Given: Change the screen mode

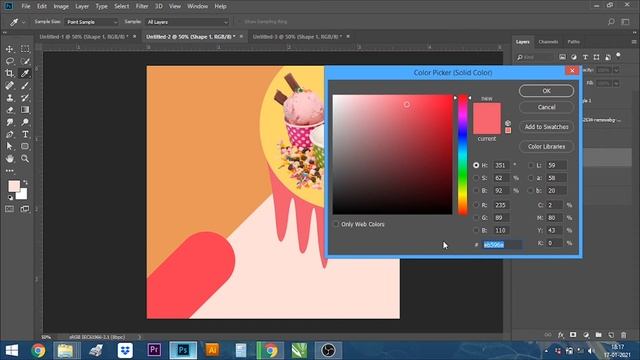Looking at the screenshot, I should pyautogui.click(x=25, y=209).
